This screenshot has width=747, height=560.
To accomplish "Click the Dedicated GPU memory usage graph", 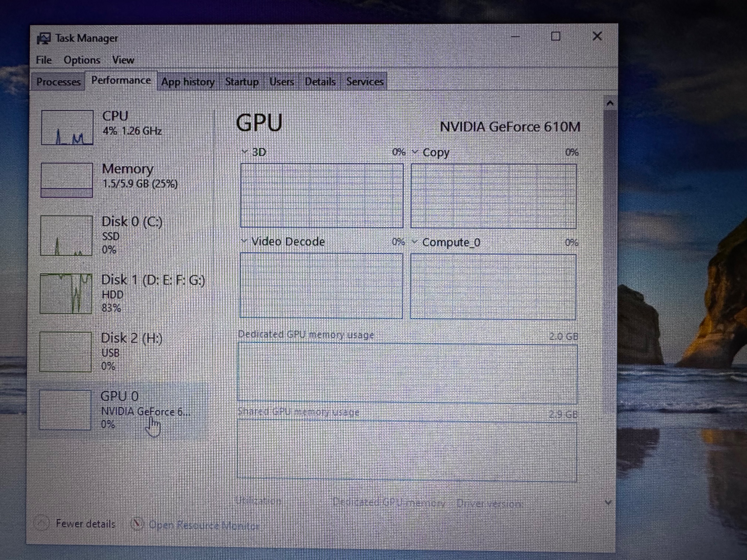I will (408, 373).
